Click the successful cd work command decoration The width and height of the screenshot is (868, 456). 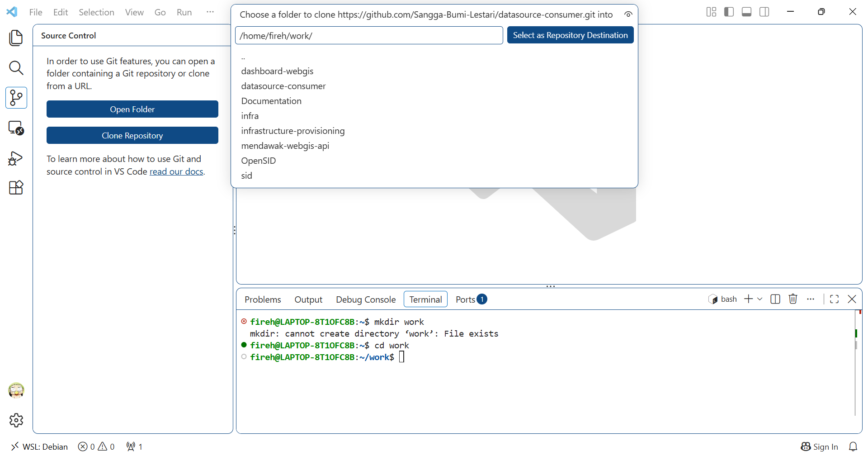click(x=244, y=345)
